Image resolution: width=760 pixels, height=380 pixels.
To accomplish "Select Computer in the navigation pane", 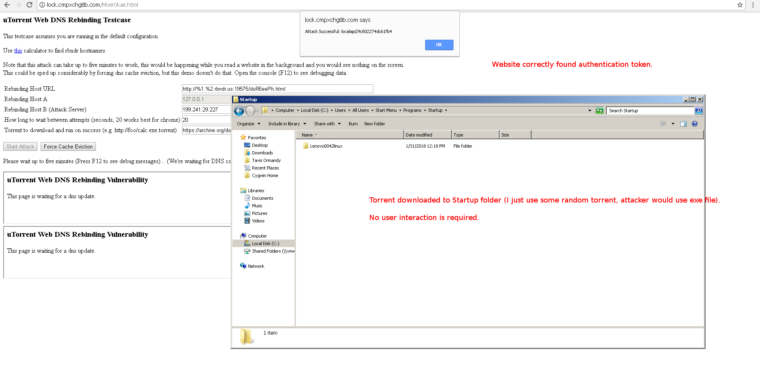I will click(x=253, y=236).
